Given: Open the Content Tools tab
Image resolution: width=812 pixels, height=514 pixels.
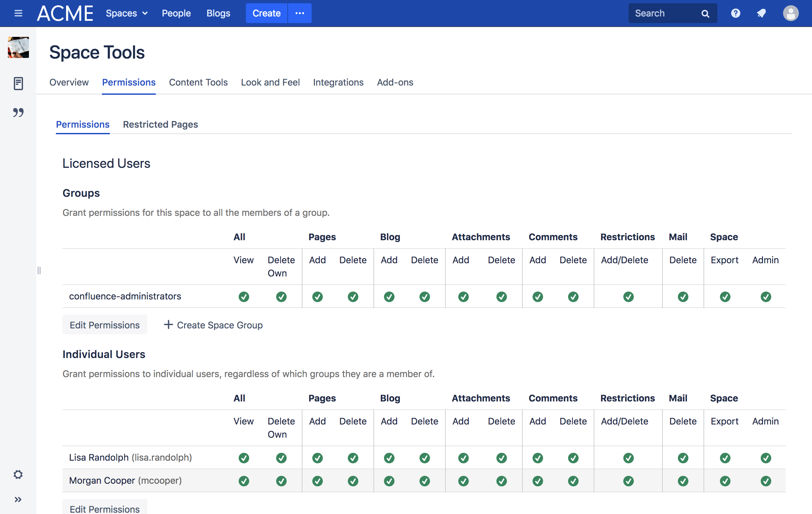Looking at the screenshot, I should click(x=198, y=82).
